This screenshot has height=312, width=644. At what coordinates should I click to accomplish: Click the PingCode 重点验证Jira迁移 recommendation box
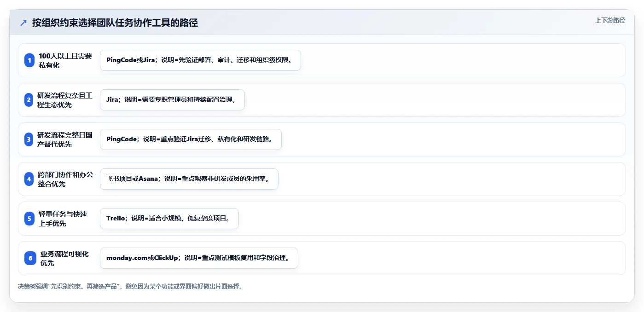pos(191,139)
